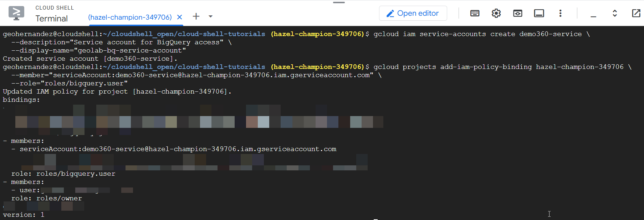The height and width of the screenshot is (220, 644).
Task: Click the Terminal title label
Action: (52, 19)
